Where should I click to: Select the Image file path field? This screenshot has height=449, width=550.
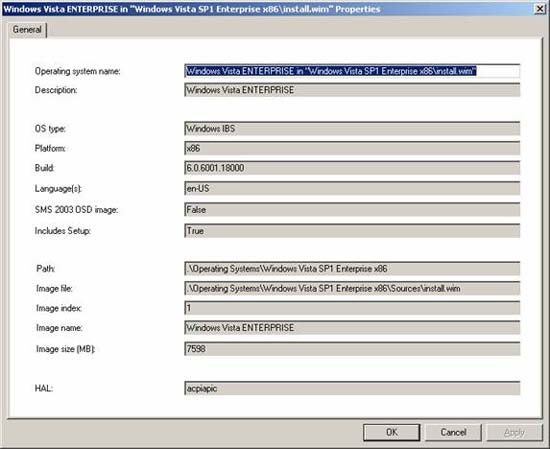pyautogui.click(x=352, y=288)
